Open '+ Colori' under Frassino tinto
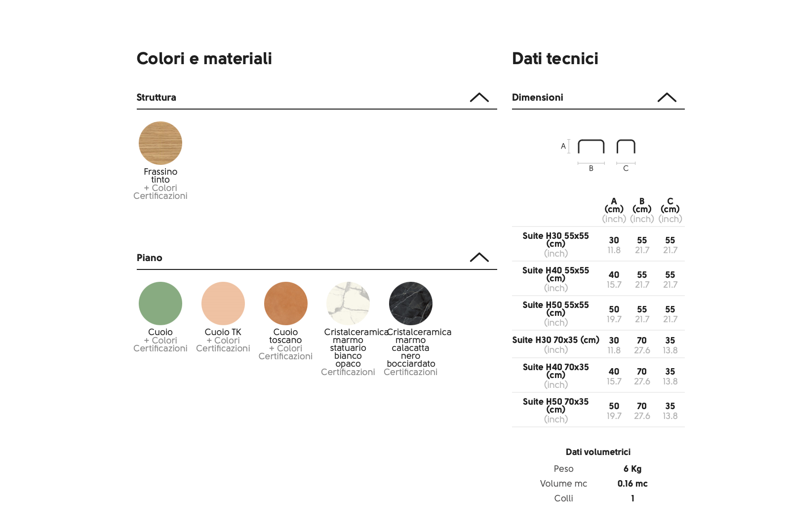 click(160, 188)
